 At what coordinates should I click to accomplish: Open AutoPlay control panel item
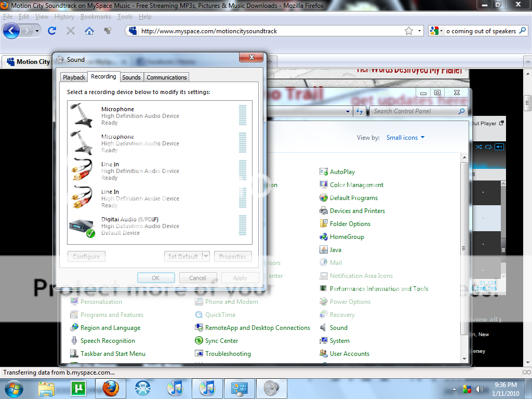pyautogui.click(x=342, y=172)
